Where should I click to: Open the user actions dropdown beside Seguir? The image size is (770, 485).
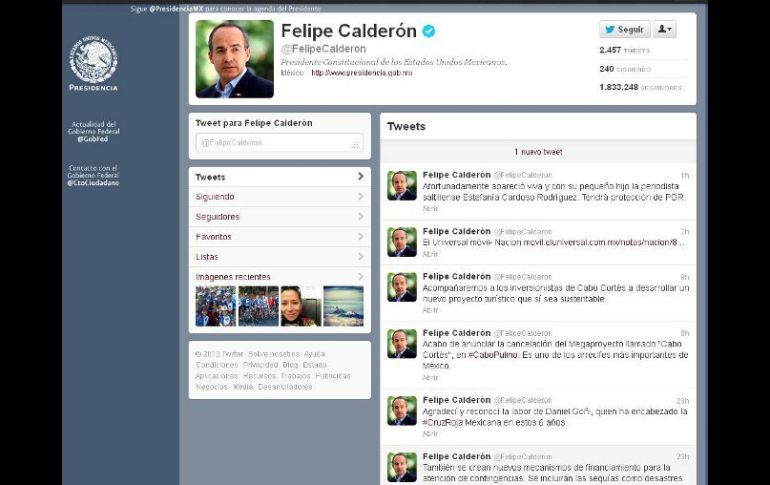pyautogui.click(x=665, y=29)
